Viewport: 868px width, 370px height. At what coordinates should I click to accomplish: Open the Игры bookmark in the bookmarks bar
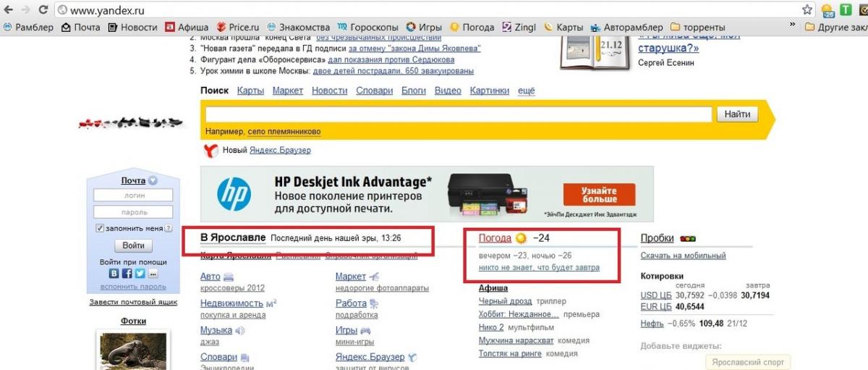tap(424, 27)
